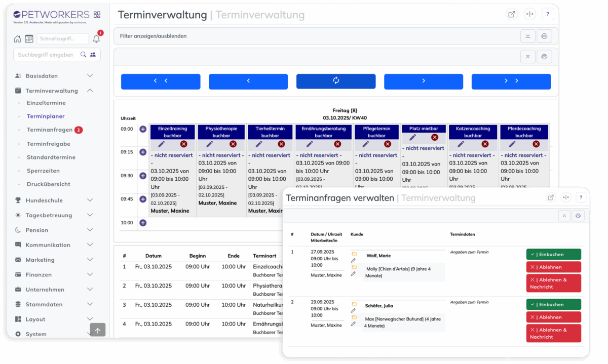The height and width of the screenshot is (364, 608).
Task: Click the refresh button in the date navigation
Action: 335,81
